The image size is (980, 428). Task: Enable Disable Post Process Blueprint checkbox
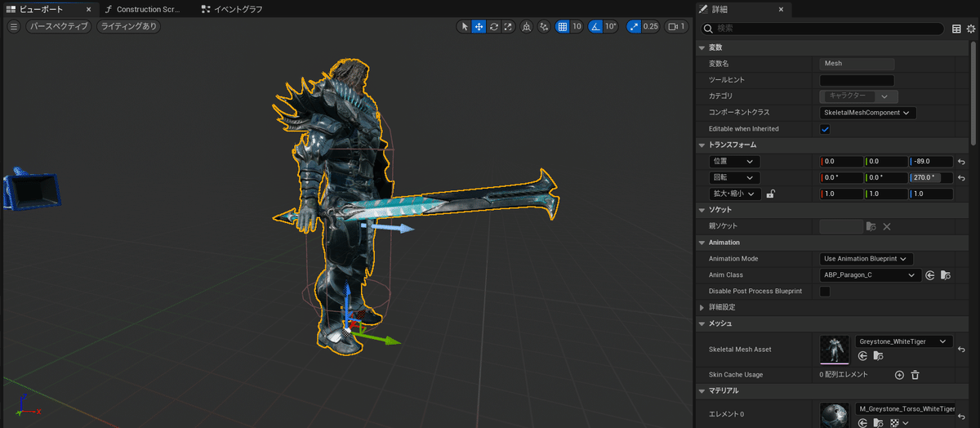click(x=825, y=292)
